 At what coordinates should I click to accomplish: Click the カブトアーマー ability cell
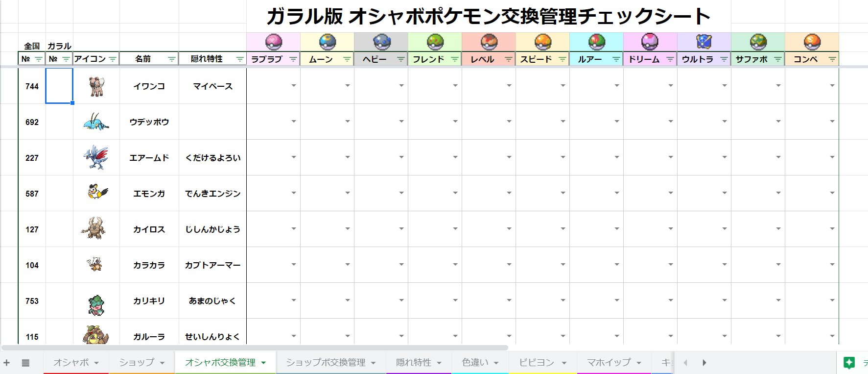(212, 265)
